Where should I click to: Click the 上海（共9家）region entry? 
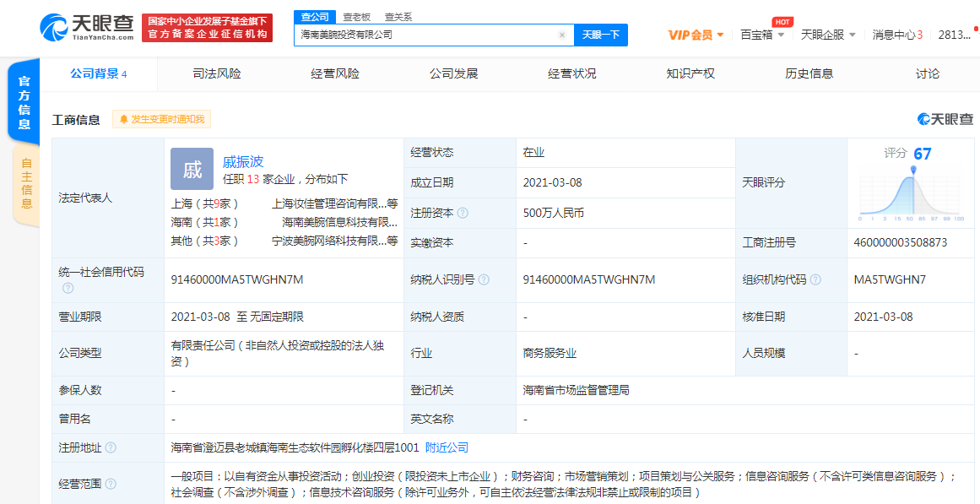[204, 203]
